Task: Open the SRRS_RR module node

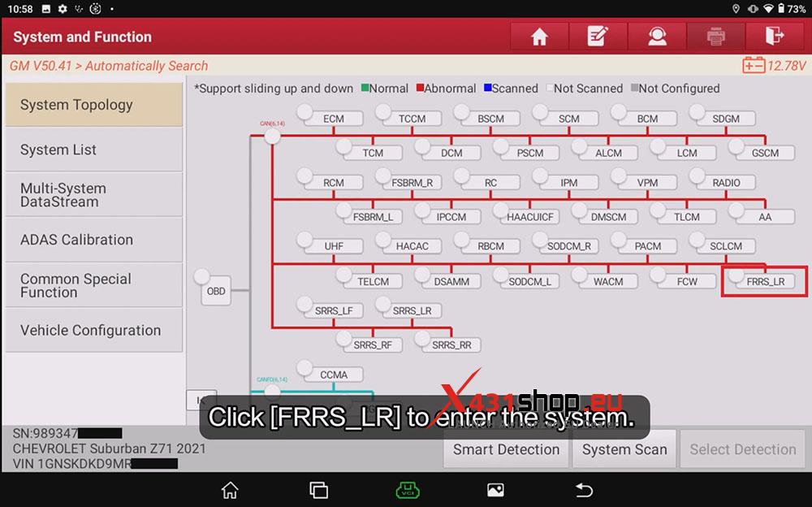Action: point(451,344)
